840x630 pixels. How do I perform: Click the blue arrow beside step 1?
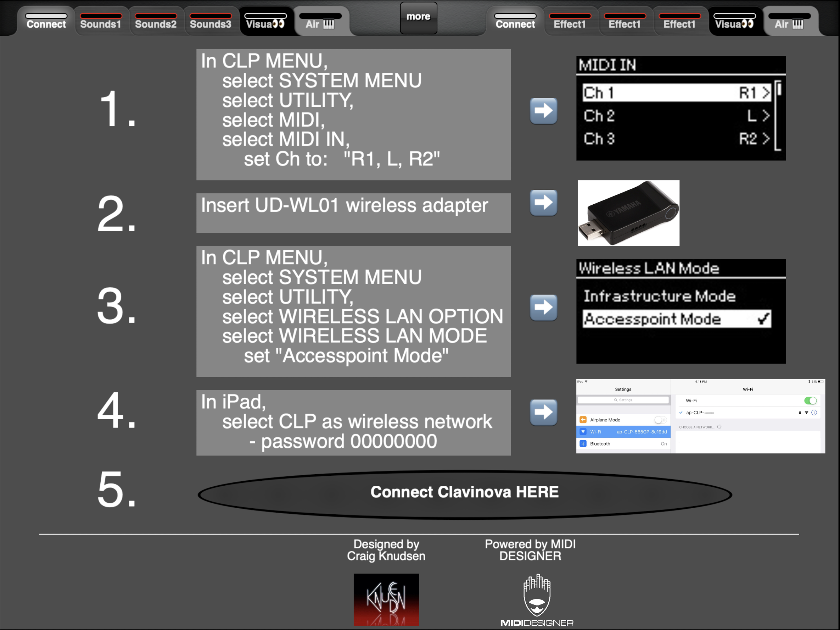[x=543, y=111]
